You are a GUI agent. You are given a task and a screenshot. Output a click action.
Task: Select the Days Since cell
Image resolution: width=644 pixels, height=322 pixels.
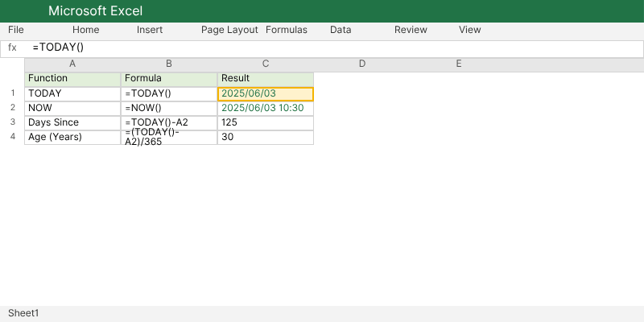[72, 123]
